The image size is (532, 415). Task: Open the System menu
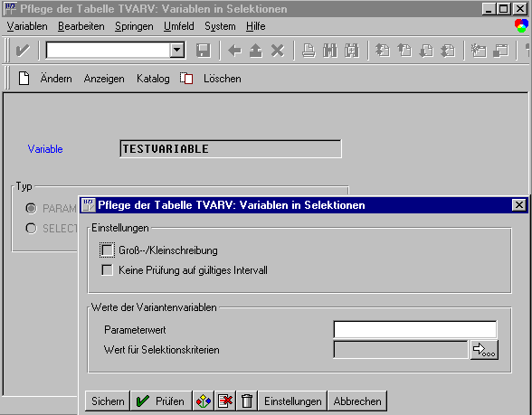pyautogui.click(x=220, y=26)
